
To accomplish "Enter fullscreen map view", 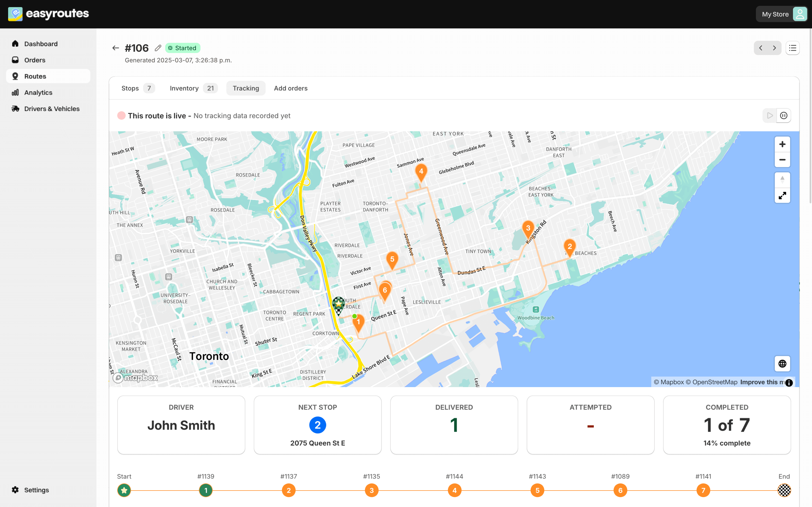I will point(782,195).
